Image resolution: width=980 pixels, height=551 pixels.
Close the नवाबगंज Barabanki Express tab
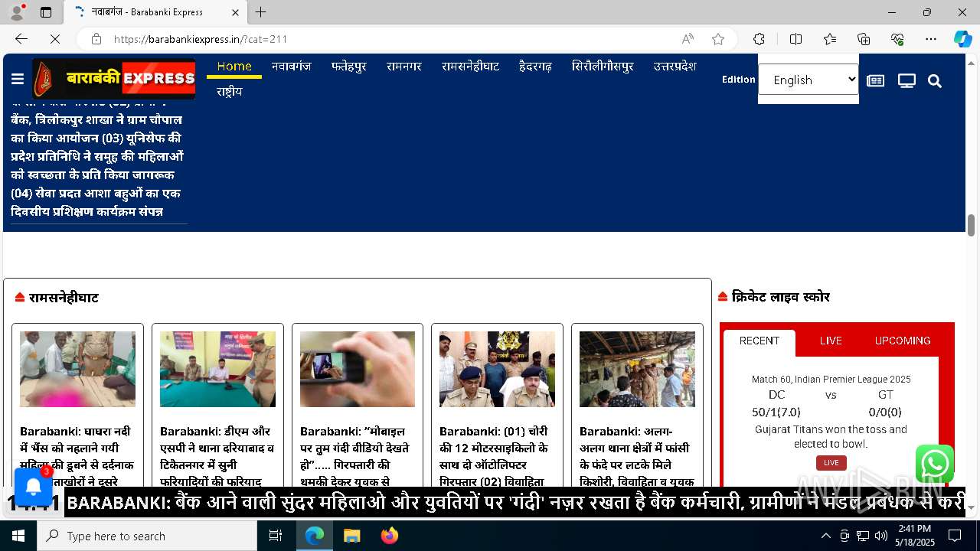coord(235,12)
